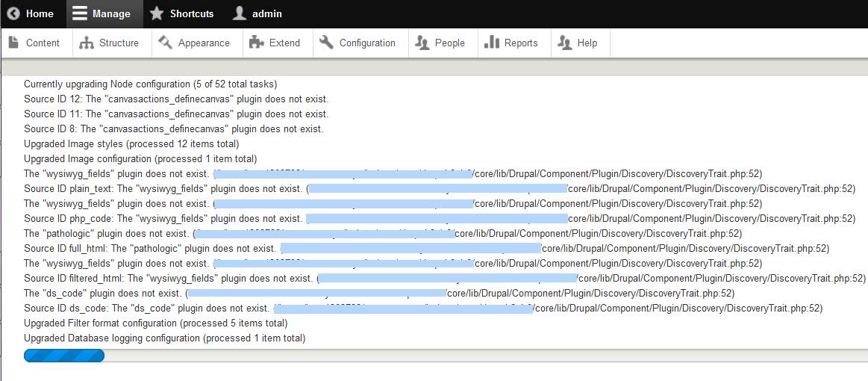Select the 'The "ds_code" plugin does not exist' line

point(379,292)
